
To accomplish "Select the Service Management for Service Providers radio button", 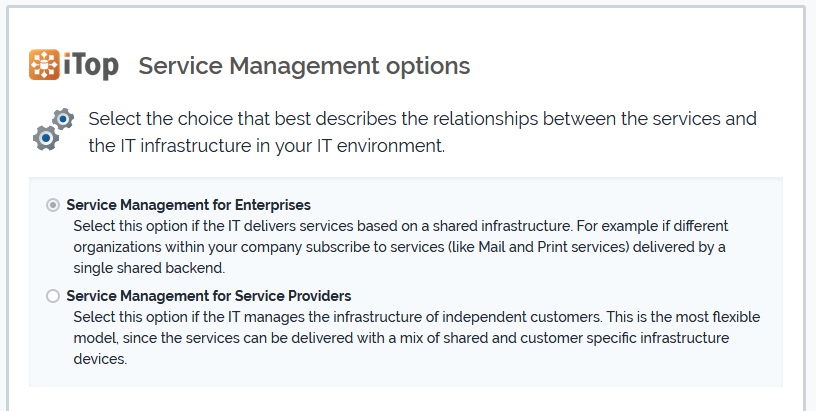I will click(x=53, y=296).
